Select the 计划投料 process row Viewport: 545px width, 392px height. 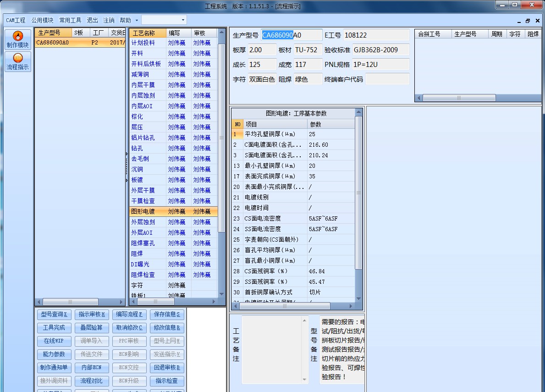point(173,43)
